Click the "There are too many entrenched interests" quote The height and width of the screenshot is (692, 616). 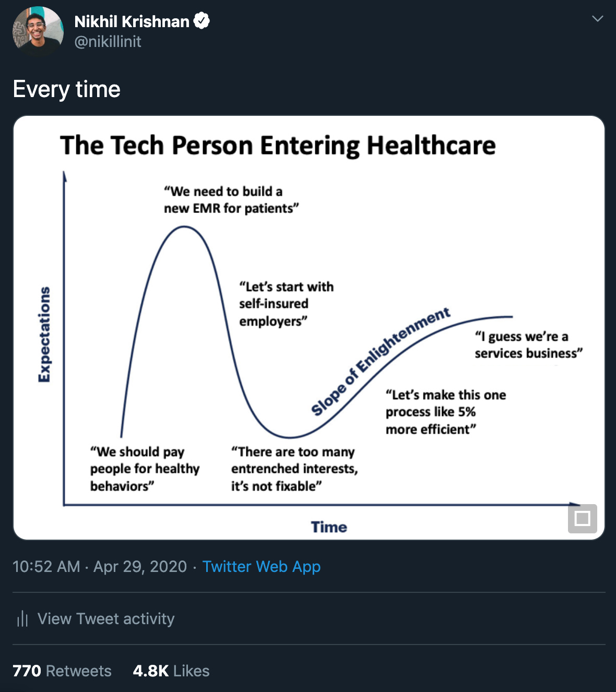coord(294,469)
